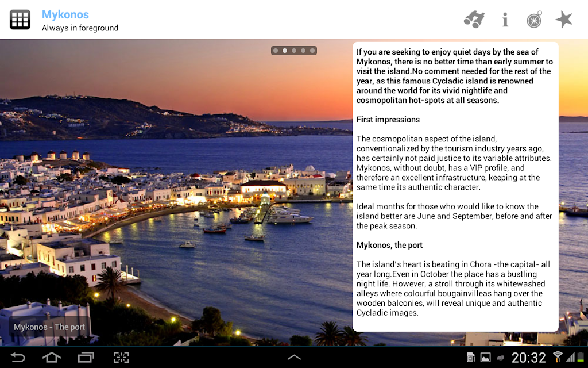Tap the 'Always in foreground' subtitle
588x368 pixels.
[80, 28]
